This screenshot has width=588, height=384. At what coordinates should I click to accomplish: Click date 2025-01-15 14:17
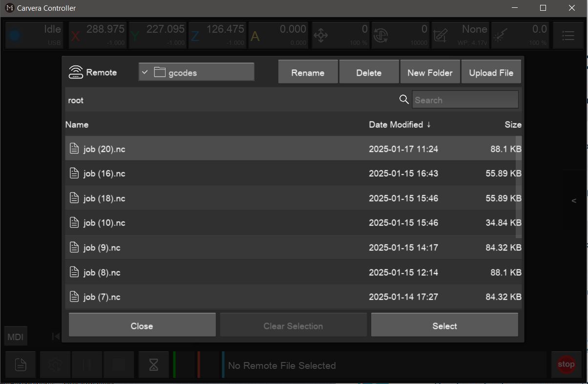coord(403,247)
